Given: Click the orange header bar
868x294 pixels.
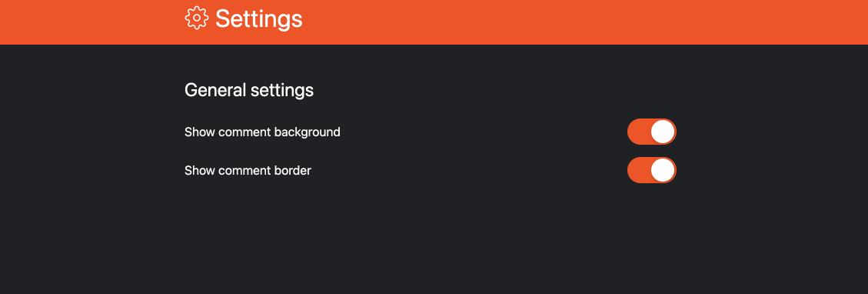Looking at the screenshot, I should click(x=434, y=22).
